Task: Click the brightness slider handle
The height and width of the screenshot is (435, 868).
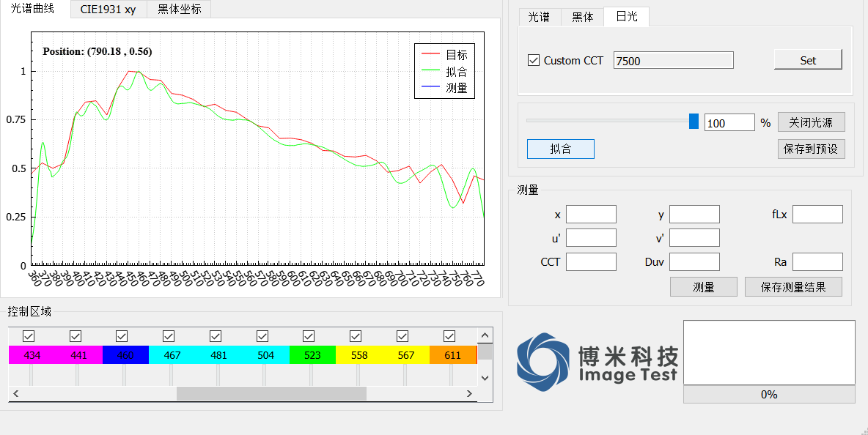Action: pos(694,121)
